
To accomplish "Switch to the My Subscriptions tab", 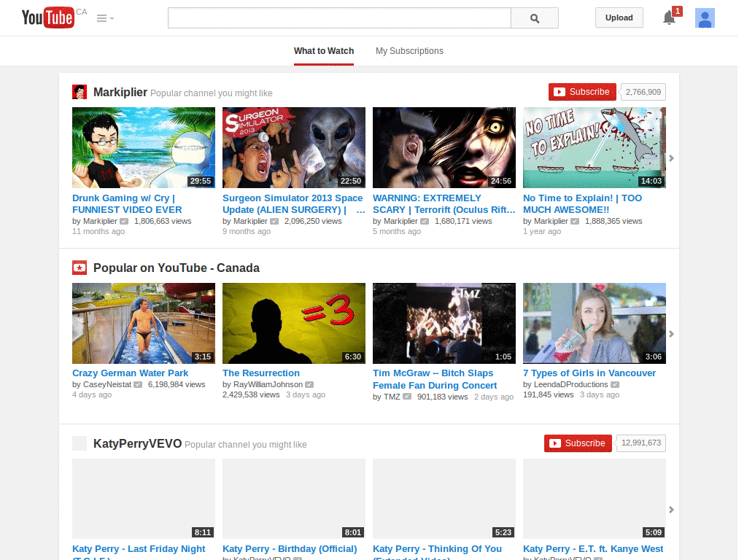I will click(409, 51).
